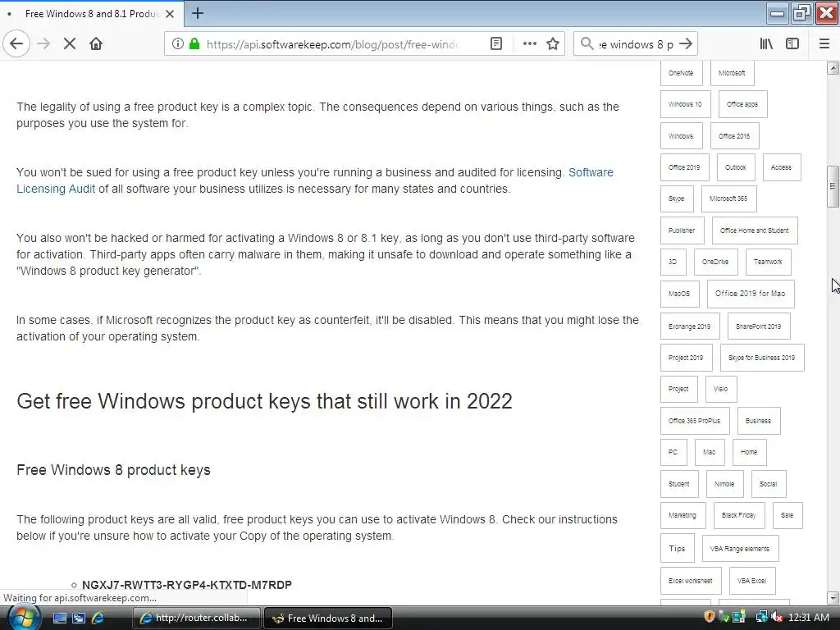Open the Firefox hamburger menu

click(824, 44)
